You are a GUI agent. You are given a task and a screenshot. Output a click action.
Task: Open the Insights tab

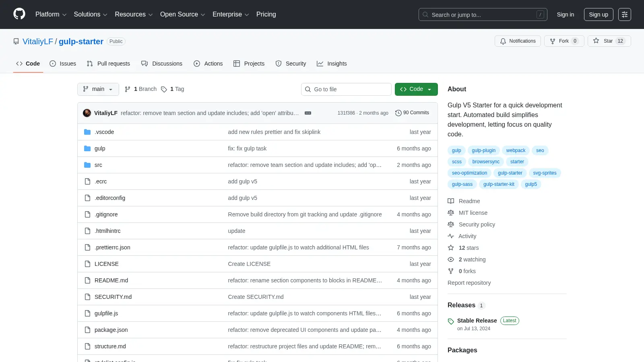point(332,64)
